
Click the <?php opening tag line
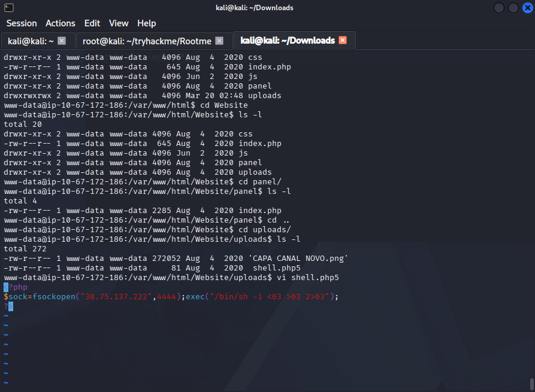pos(16,287)
